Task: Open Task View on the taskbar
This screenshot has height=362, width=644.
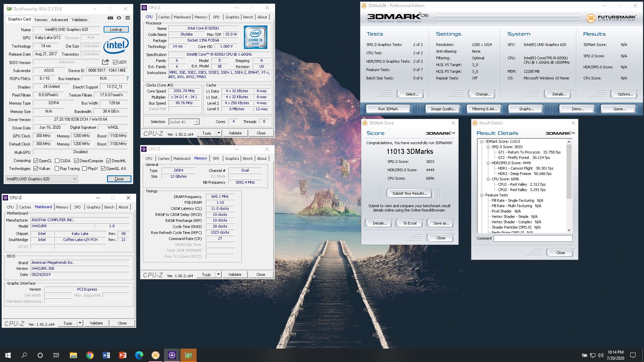Action: pos(56,355)
